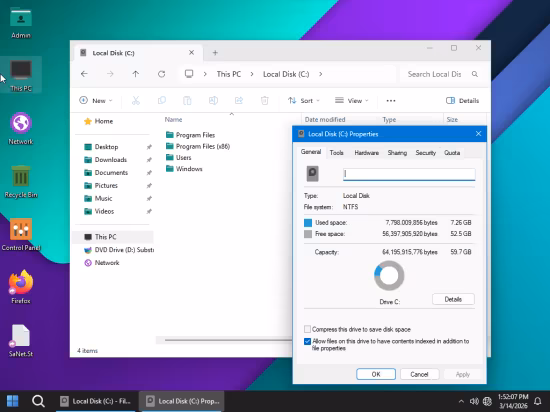Refresh the Local Disk (C:) folder
Screen dimensions: 550x412
pyautogui.click(x=161, y=74)
